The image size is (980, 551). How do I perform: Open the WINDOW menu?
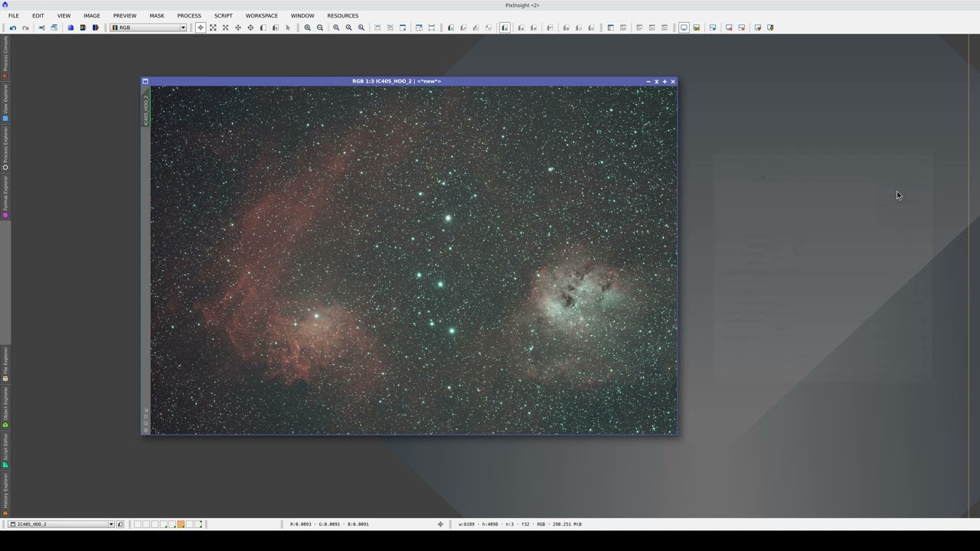coord(302,15)
